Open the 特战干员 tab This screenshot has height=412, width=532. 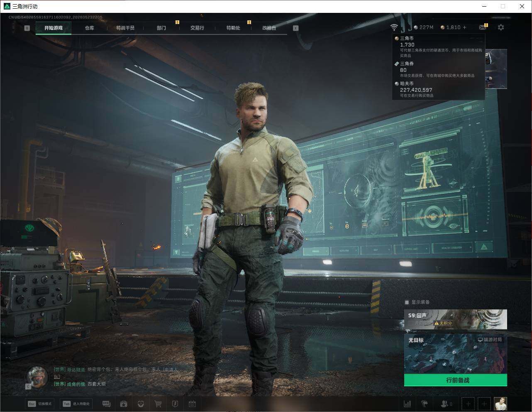coord(125,28)
